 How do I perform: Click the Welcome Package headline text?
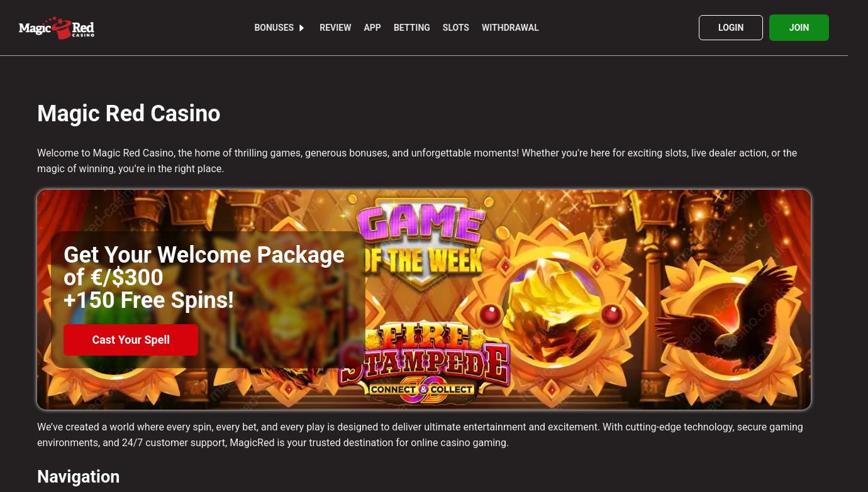coord(204,278)
